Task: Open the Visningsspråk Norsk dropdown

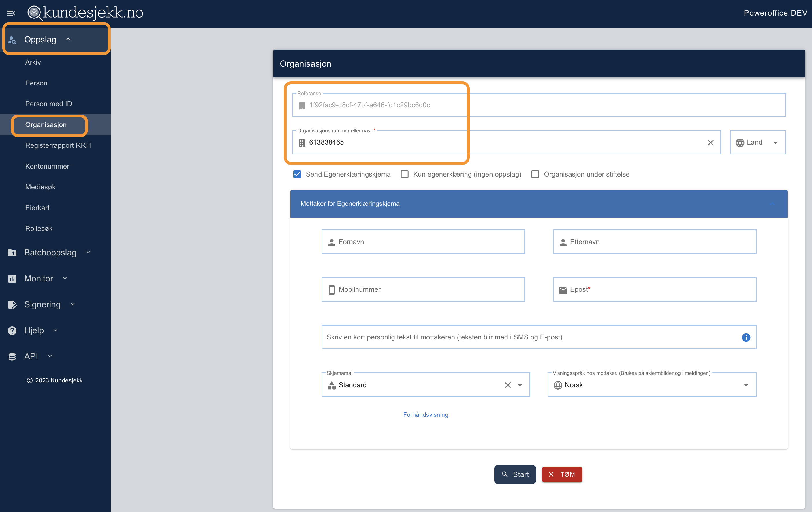Action: pos(746,385)
